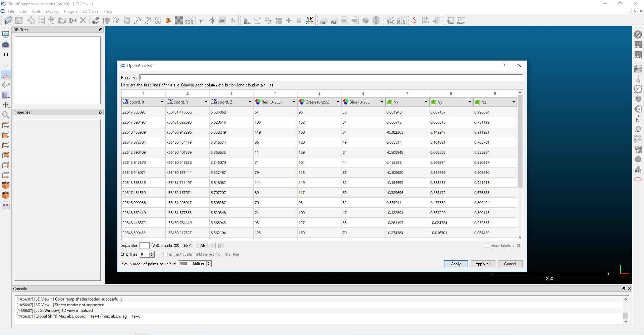Click the red S-curve section icon
The width and height of the screenshot is (644, 335).
[x=414, y=20]
